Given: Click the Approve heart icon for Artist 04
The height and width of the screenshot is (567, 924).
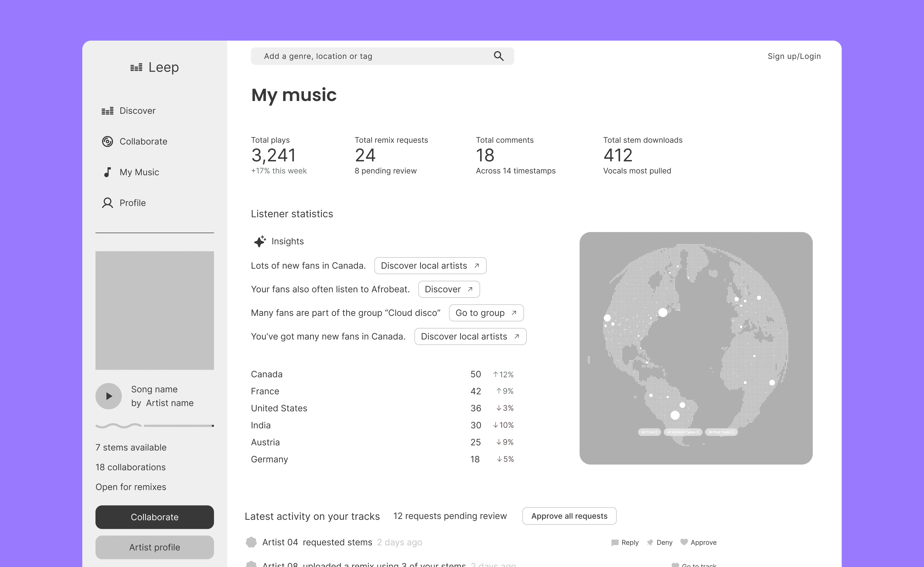Looking at the screenshot, I should click(x=684, y=542).
